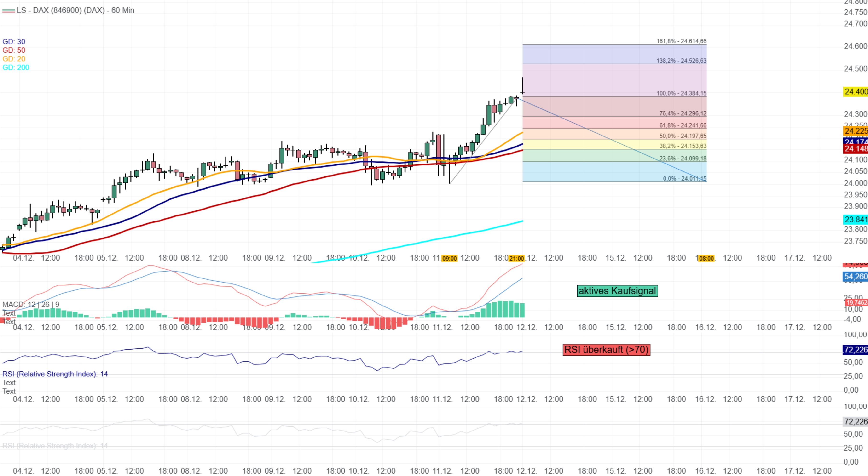The image size is (868, 476).
Task: Click the legend line icon before LS - DAX title
Action: point(8,11)
